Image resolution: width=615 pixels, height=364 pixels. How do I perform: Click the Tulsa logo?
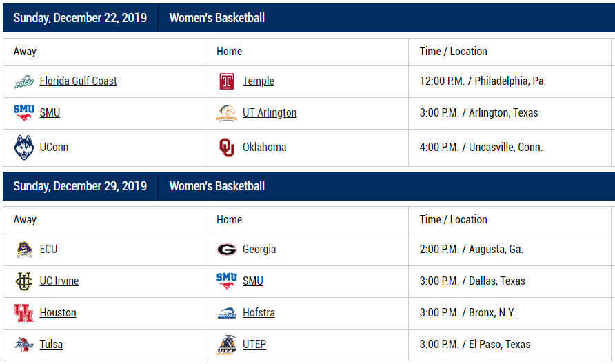point(24,345)
